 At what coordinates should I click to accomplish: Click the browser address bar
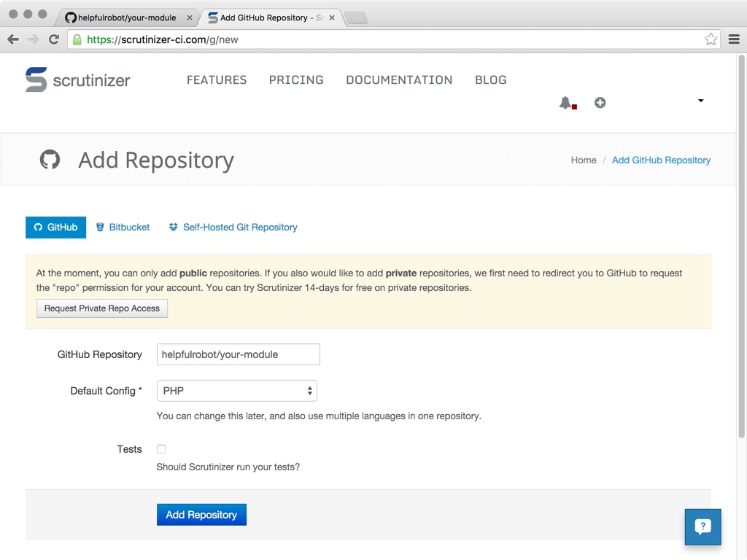tap(393, 39)
